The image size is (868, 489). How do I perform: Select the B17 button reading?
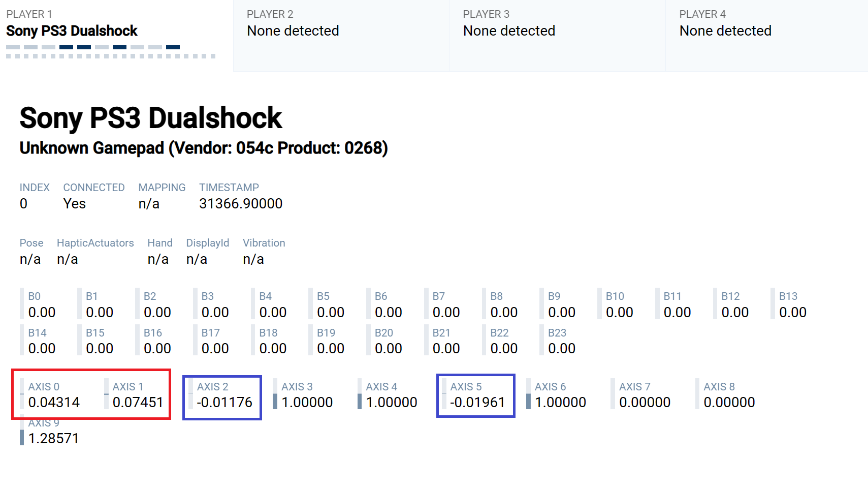[x=212, y=341]
